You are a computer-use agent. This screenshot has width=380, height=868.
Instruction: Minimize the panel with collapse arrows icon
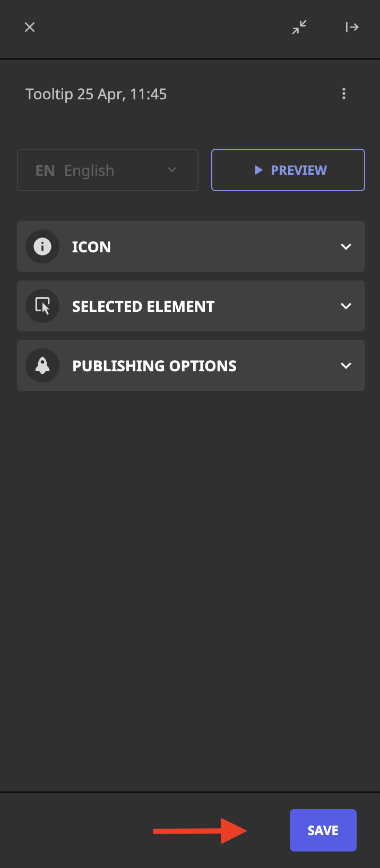pos(299,27)
